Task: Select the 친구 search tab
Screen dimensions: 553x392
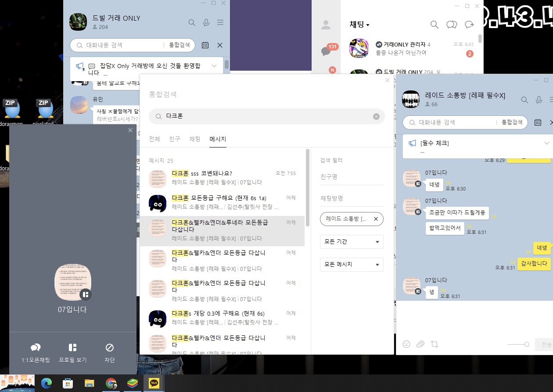Action: coord(175,139)
